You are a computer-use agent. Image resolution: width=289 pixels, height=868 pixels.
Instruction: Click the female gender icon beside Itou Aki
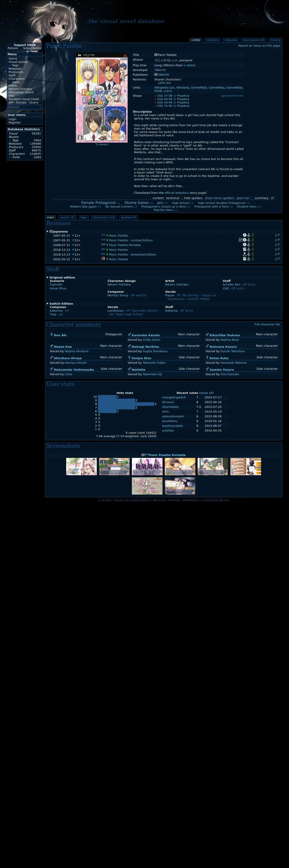coord(52,335)
